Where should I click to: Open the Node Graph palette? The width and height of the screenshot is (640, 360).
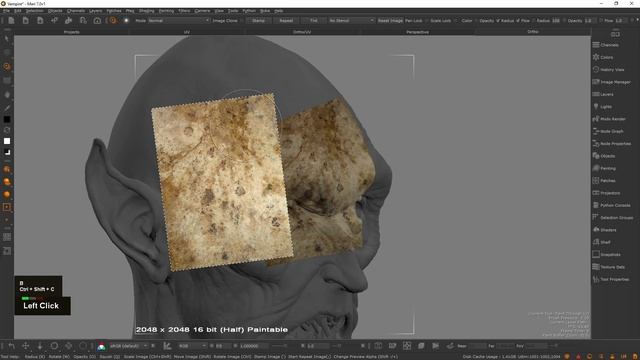pos(608,131)
